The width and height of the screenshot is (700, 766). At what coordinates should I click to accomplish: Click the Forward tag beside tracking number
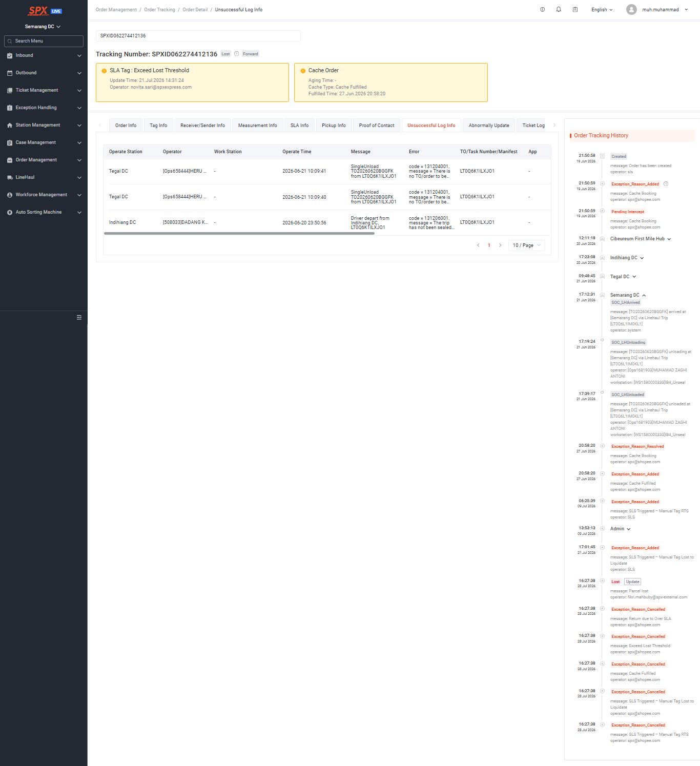(x=251, y=54)
